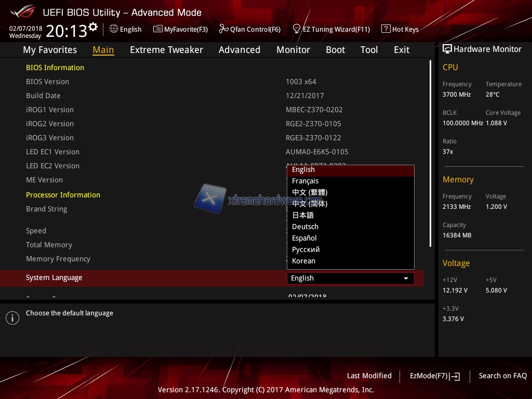Screen dimensions: 532x399
Task: Open the Hot Keys help icon
Action: 385,29
